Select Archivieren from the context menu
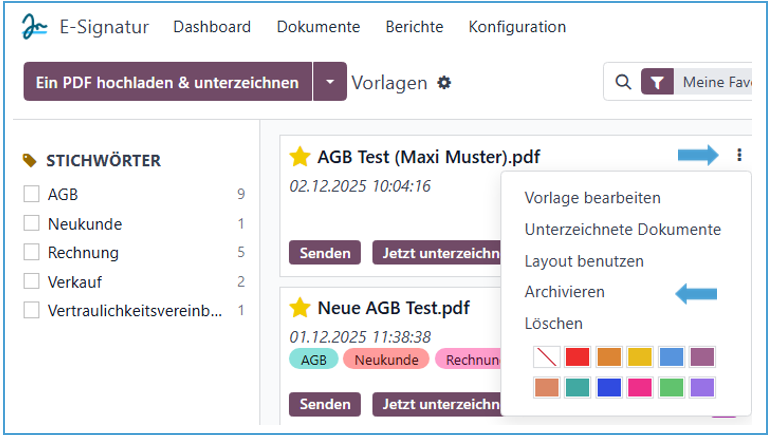The width and height of the screenshot is (770, 437). (x=564, y=292)
